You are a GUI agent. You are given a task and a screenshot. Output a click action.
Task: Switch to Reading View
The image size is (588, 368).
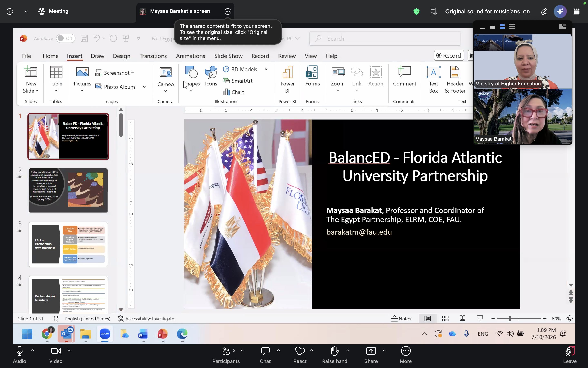[463, 319]
